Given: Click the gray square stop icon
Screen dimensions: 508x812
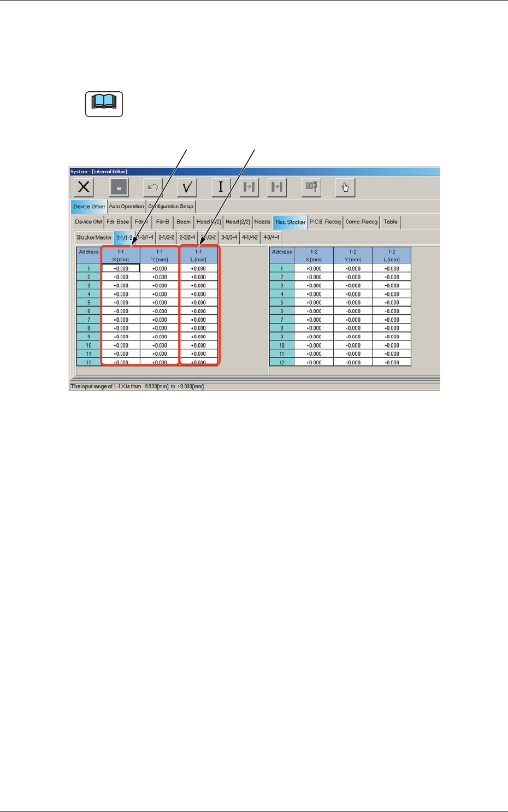Looking at the screenshot, I should click(x=119, y=187).
